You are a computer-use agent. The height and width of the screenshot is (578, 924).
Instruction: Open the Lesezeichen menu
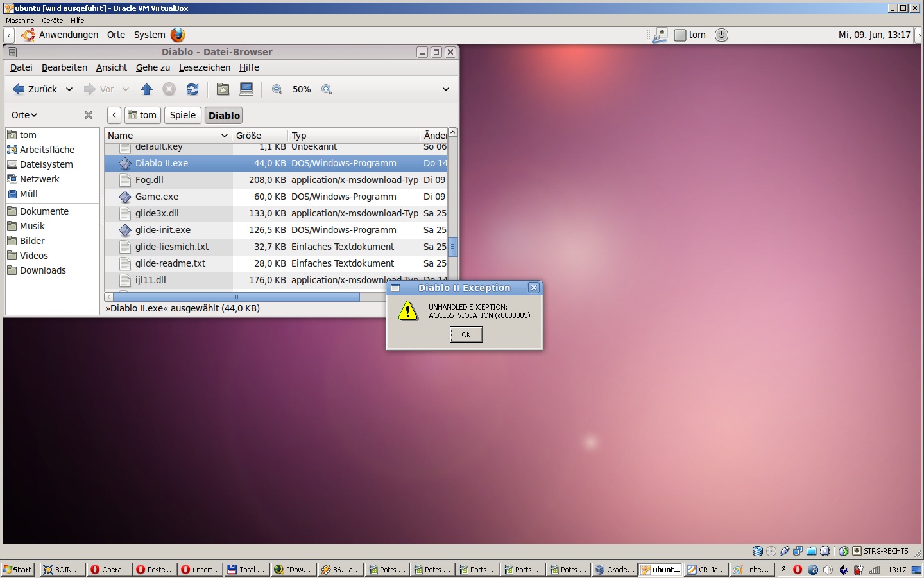pyautogui.click(x=205, y=67)
